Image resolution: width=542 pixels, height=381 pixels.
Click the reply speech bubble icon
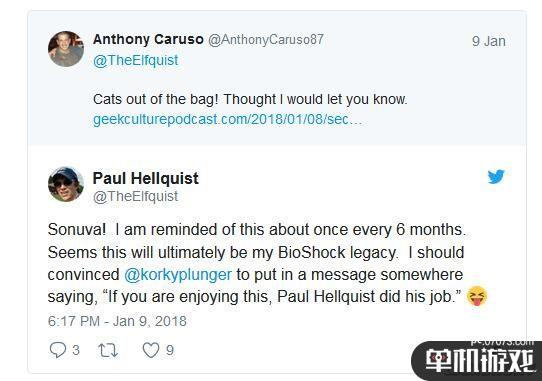pos(58,350)
